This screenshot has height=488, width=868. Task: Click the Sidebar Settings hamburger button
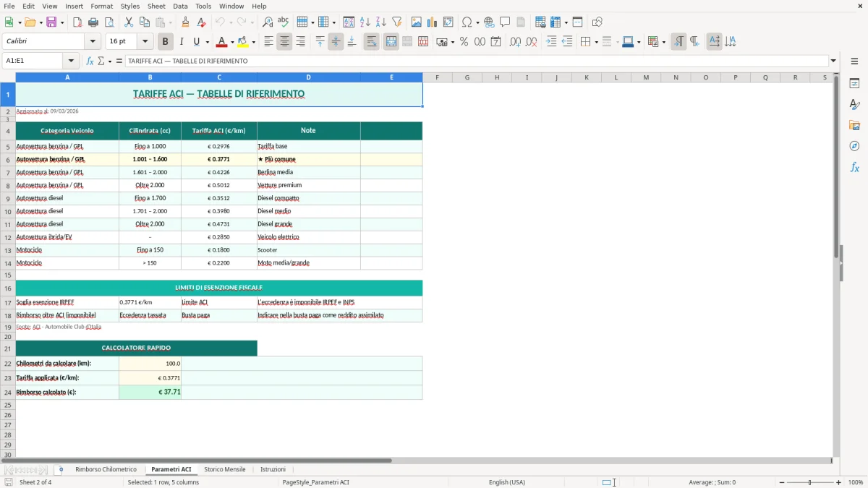[854, 63]
